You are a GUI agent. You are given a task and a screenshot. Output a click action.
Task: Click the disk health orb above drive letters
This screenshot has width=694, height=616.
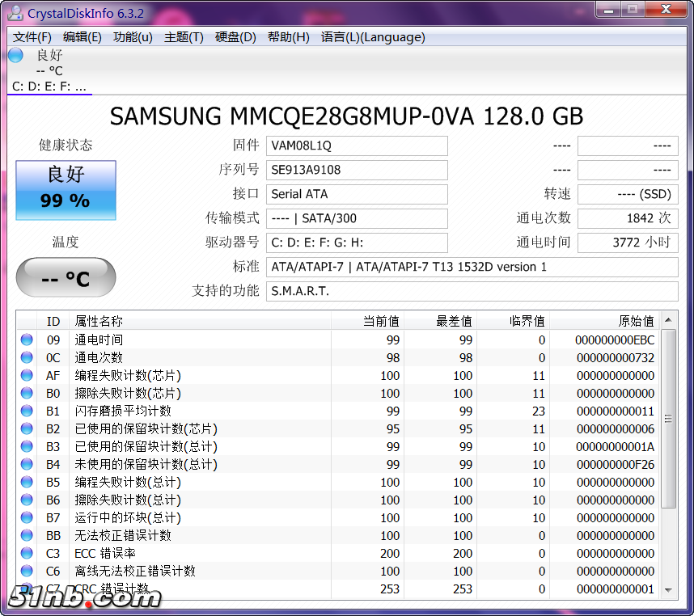[15, 55]
